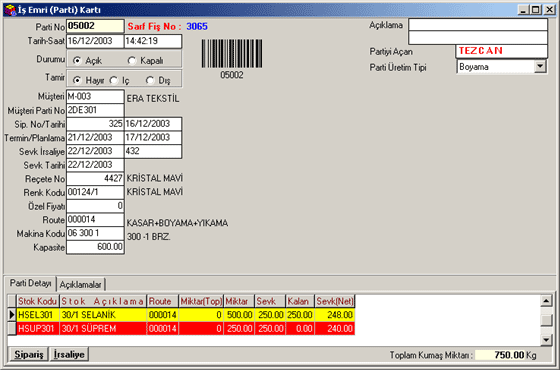The height and width of the screenshot is (370, 560).
Task: Click the row pointer arrow beside HSEL301
Action: [x=11, y=315]
